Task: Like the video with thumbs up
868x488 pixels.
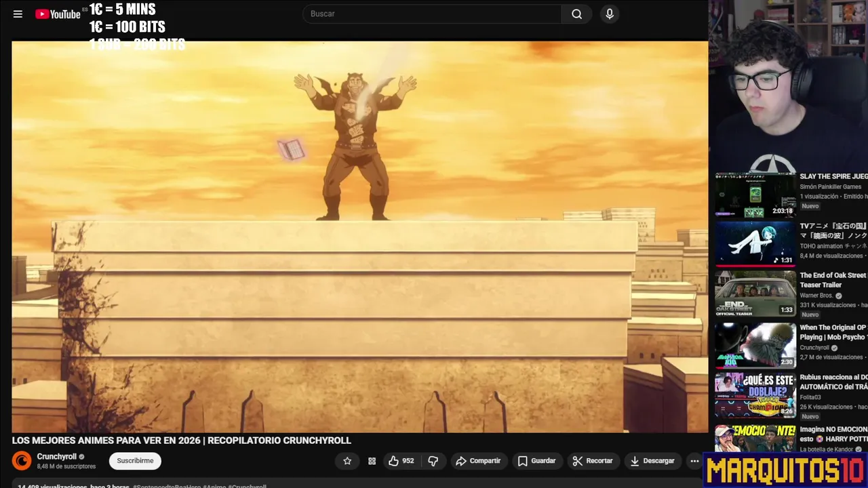Action: [x=401, y=461]
